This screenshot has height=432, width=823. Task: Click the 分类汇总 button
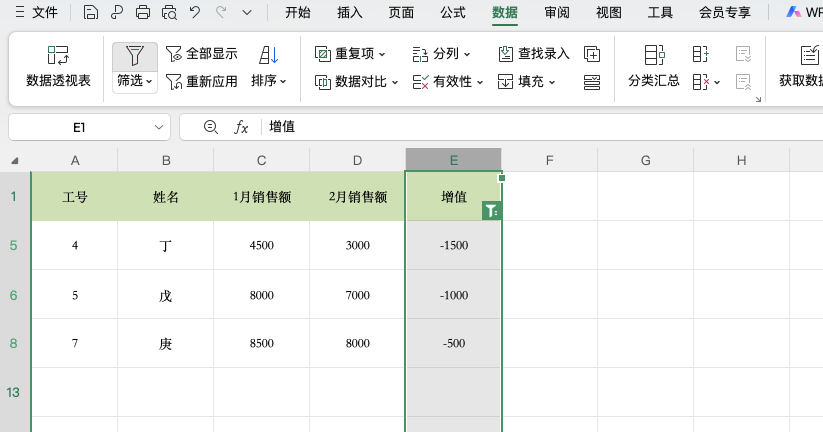tap(654, 67)
